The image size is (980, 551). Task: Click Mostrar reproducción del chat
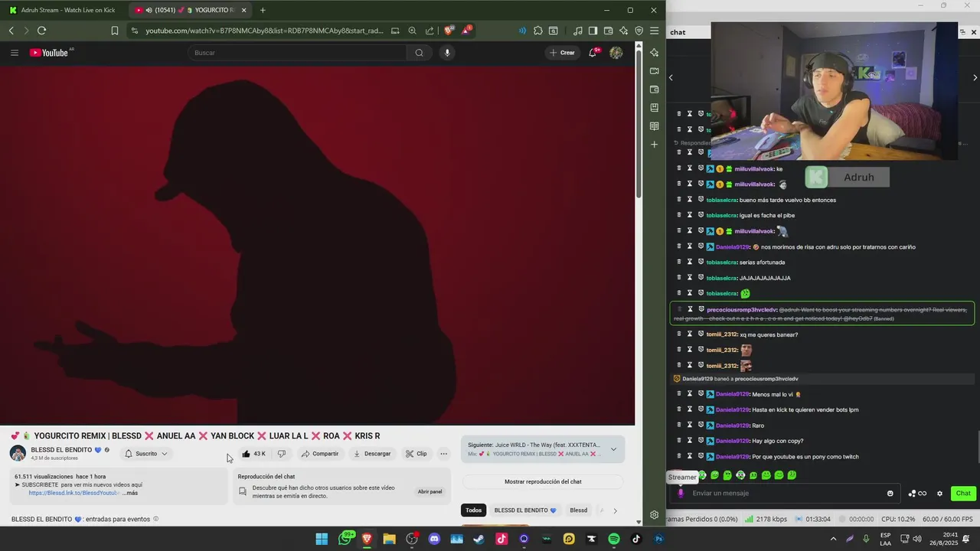pos(543,481)
